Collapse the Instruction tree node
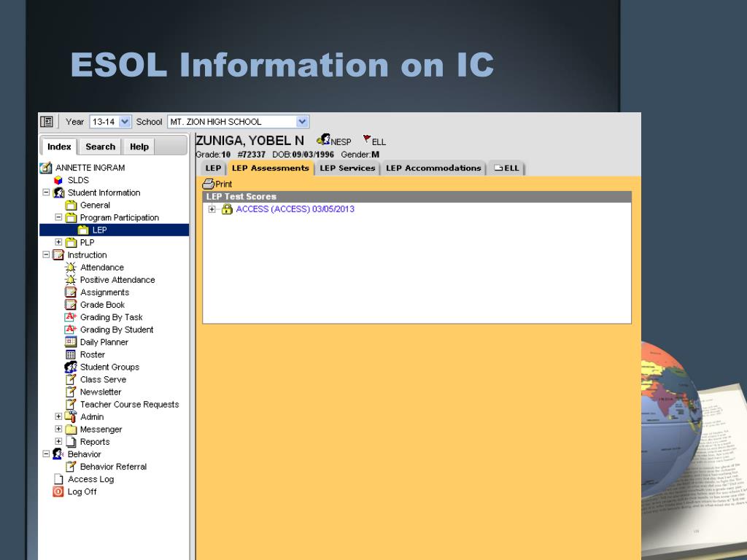The image size is (747, 560). (46, 254)
